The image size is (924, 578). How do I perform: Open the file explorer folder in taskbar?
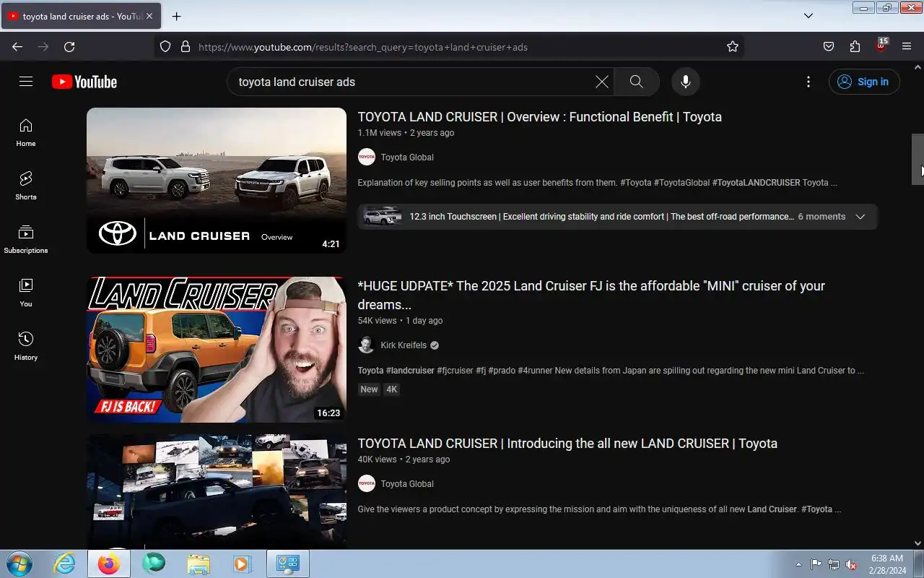coord(199,564)
